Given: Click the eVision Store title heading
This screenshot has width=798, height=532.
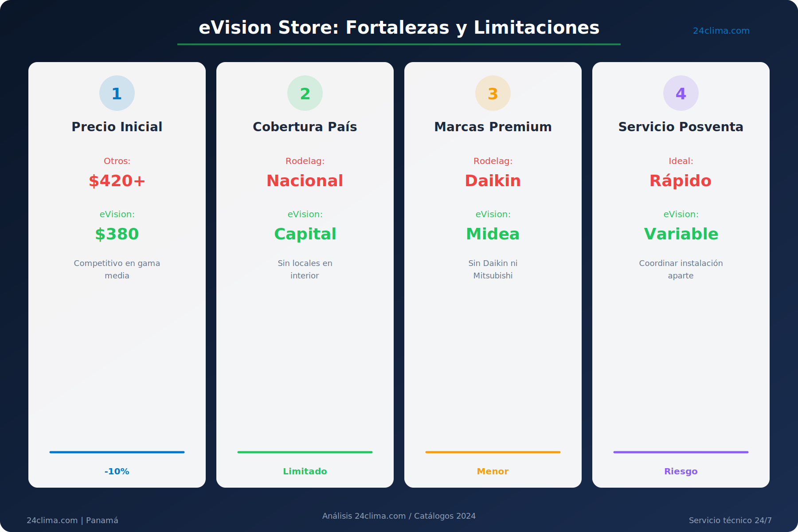Looking at the screenshot, I should (399, 27).
